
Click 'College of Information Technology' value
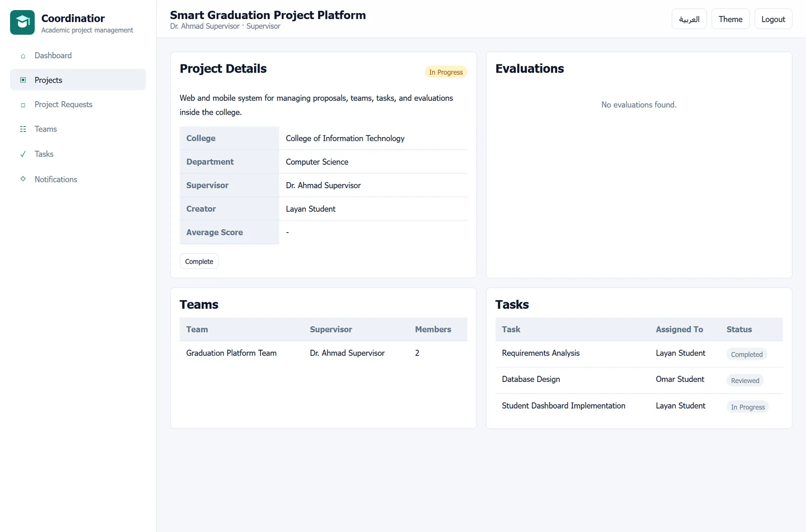(345, 138)
